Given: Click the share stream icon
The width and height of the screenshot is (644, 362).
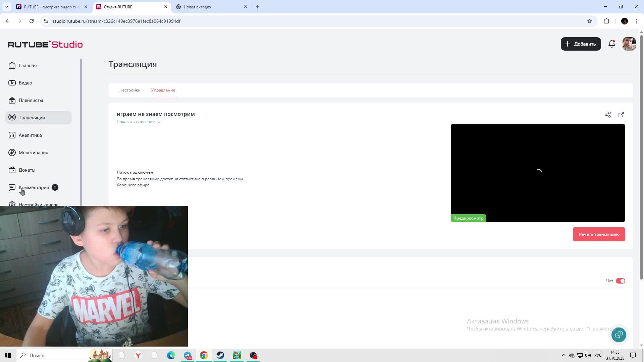Looking at the screenshot, I should (x=608, y=115).
